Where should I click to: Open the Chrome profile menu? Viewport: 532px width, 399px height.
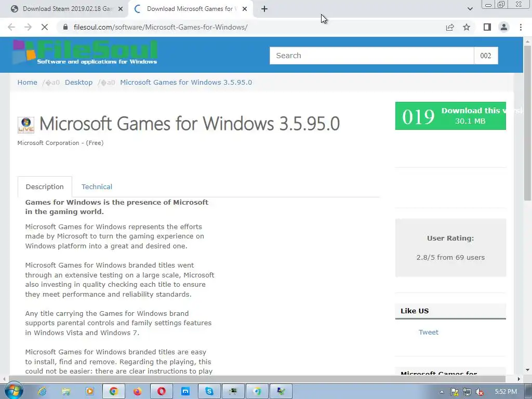504,27
